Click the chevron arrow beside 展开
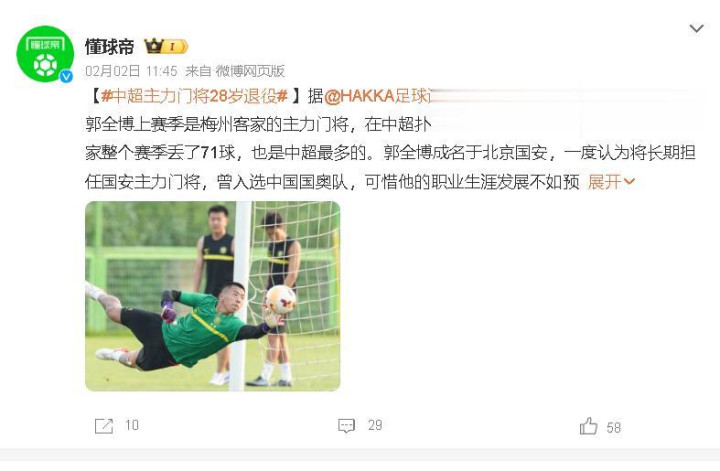The image size is (720, 471). [629, 182]
